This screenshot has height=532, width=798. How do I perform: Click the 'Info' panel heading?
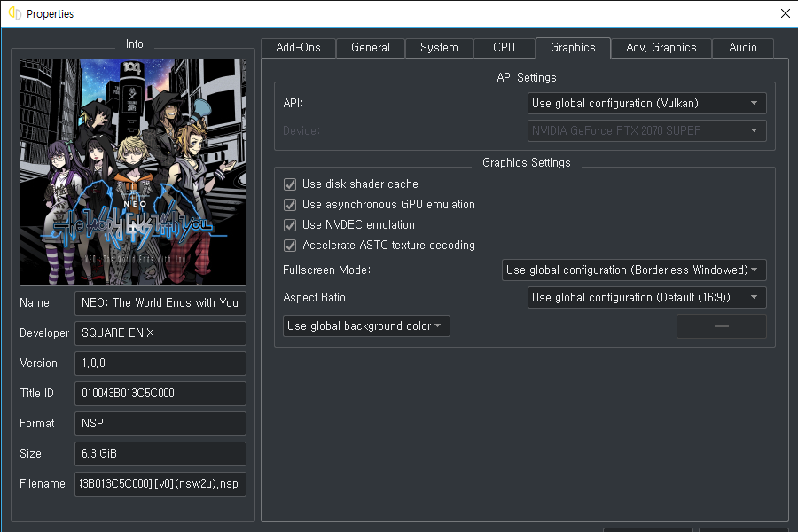click(x=135, y=44)
